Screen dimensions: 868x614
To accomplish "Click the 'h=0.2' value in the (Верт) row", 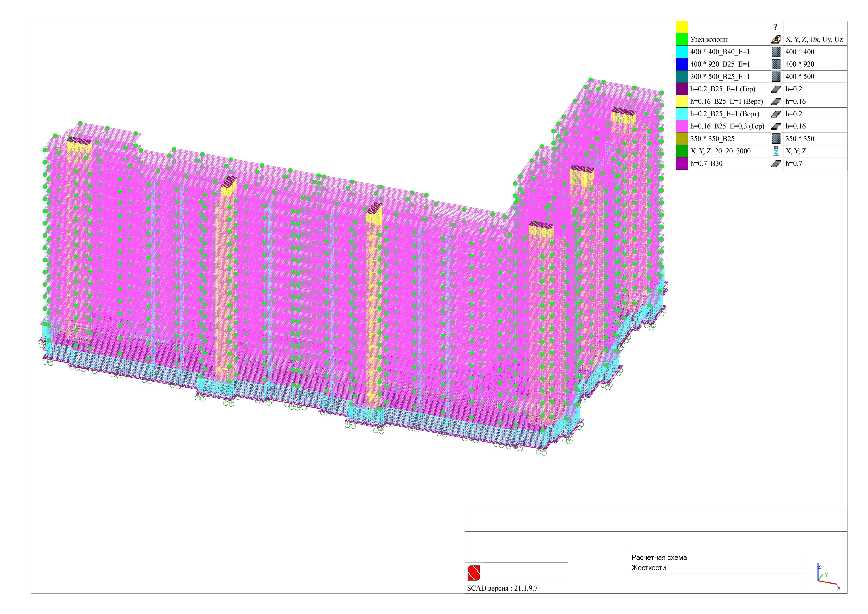I will (794, 114).
